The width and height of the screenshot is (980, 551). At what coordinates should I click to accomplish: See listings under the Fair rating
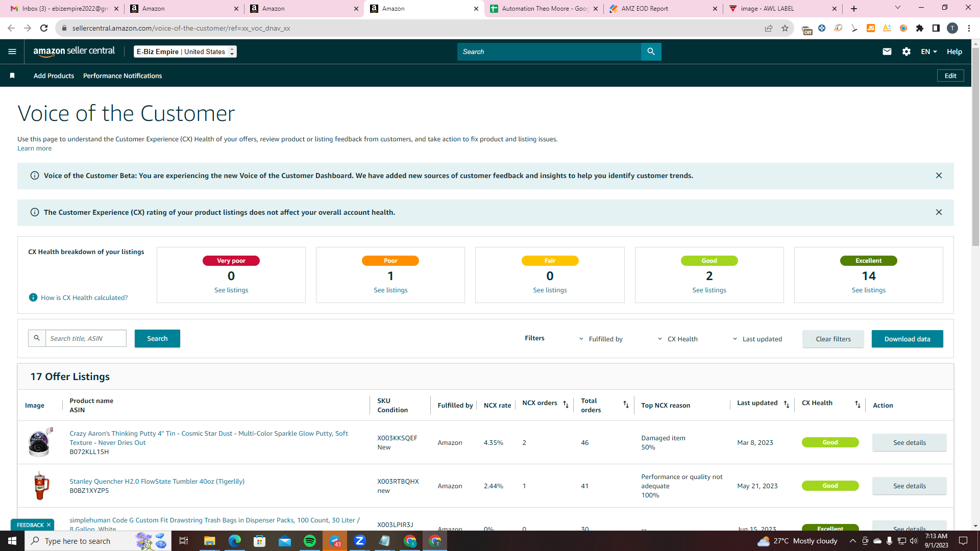click(550, 290)
